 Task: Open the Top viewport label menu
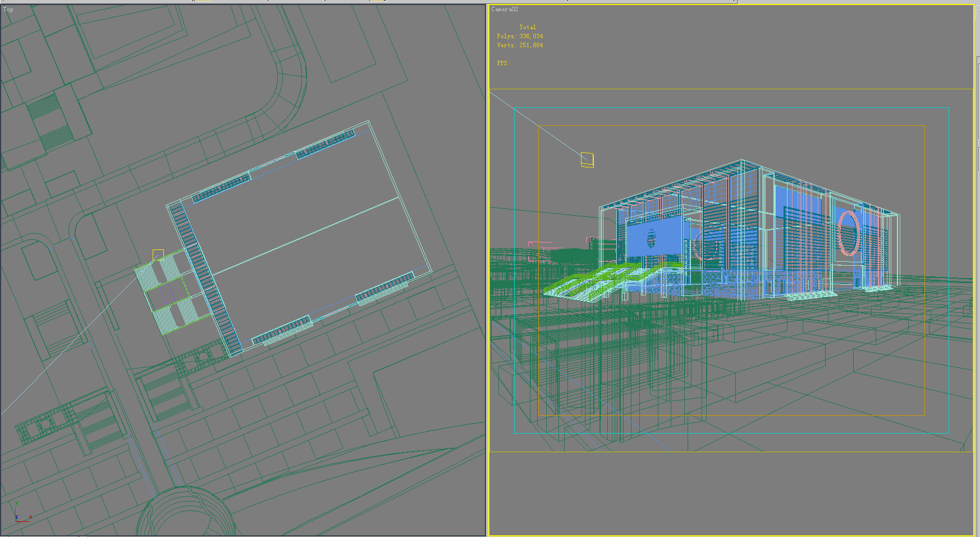click(8, 10)
